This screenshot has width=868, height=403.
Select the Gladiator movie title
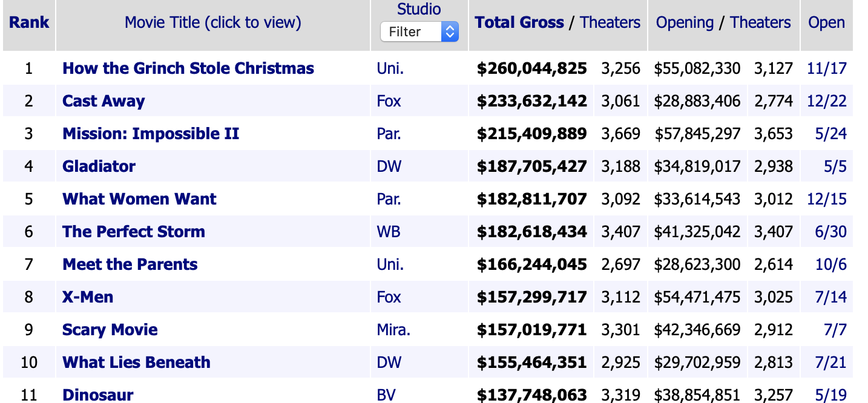point(99,166)
